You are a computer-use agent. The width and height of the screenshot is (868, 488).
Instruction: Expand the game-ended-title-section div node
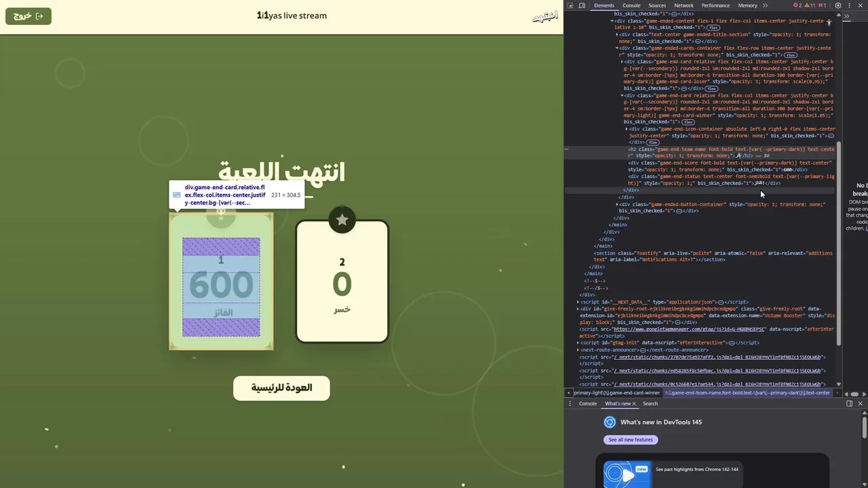tap(617, 35)
